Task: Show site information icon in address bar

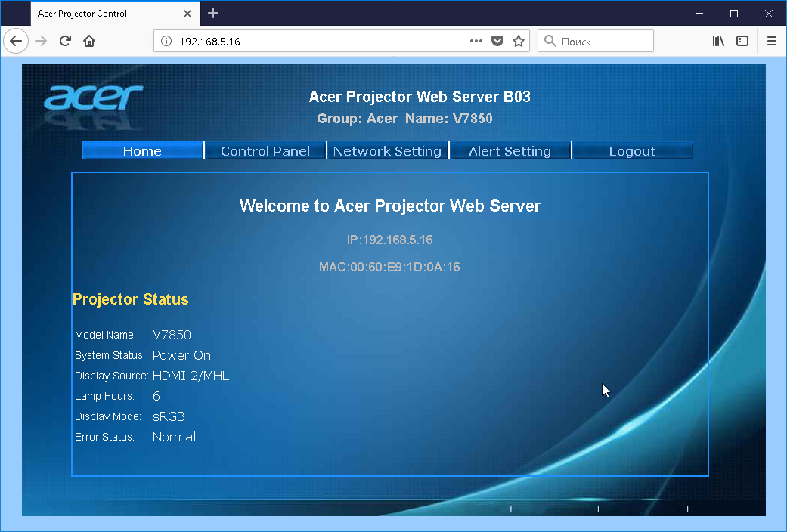Action: 166,41
